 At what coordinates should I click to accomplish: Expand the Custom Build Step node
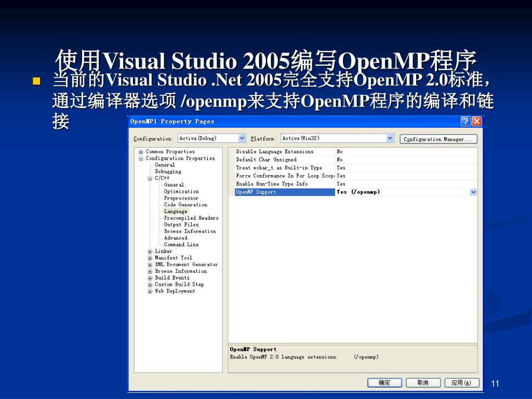pos(150,285)
